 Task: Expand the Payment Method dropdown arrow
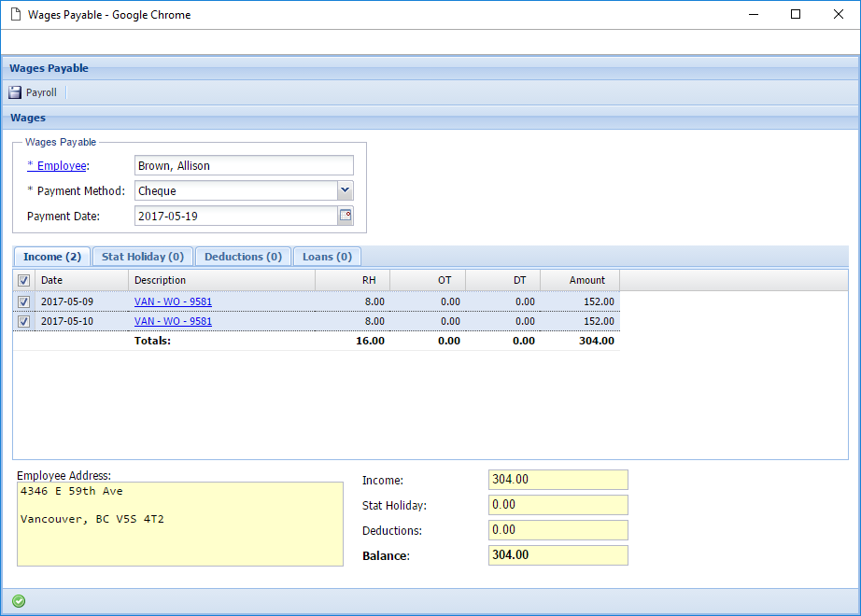click(x=346, y=190)
